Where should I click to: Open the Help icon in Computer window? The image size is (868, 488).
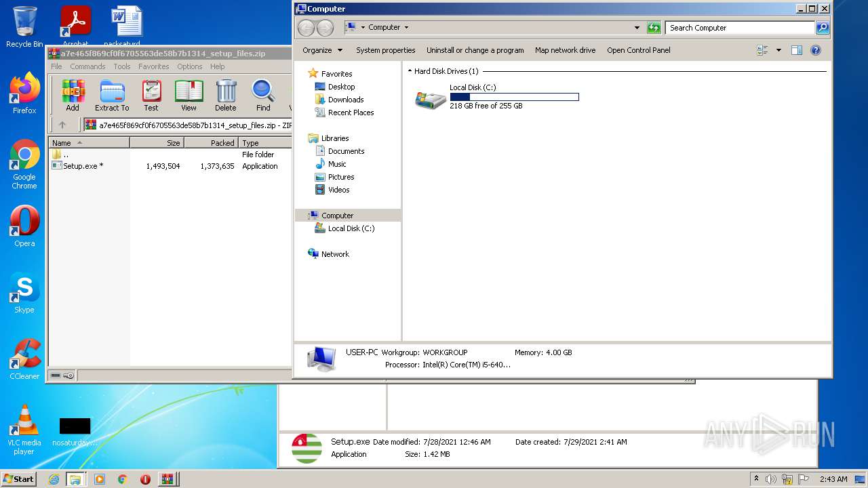coord(816,50)
